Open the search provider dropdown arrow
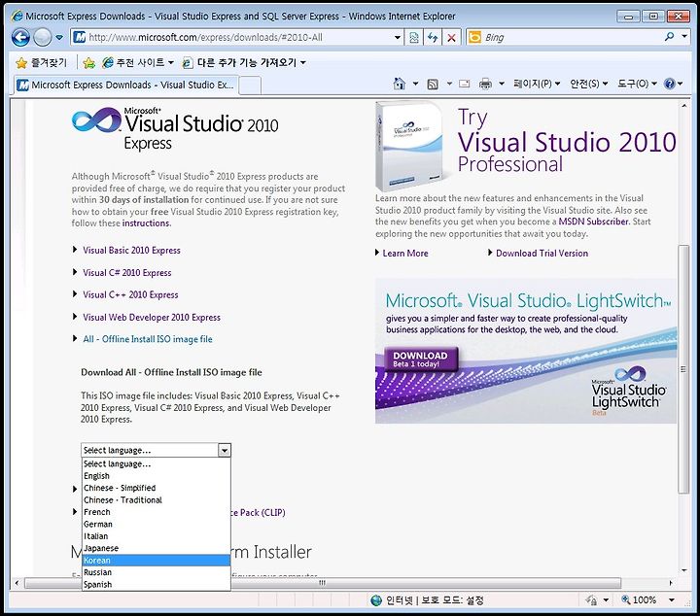This screenshot has height=616, width=700. click(684, 37)
